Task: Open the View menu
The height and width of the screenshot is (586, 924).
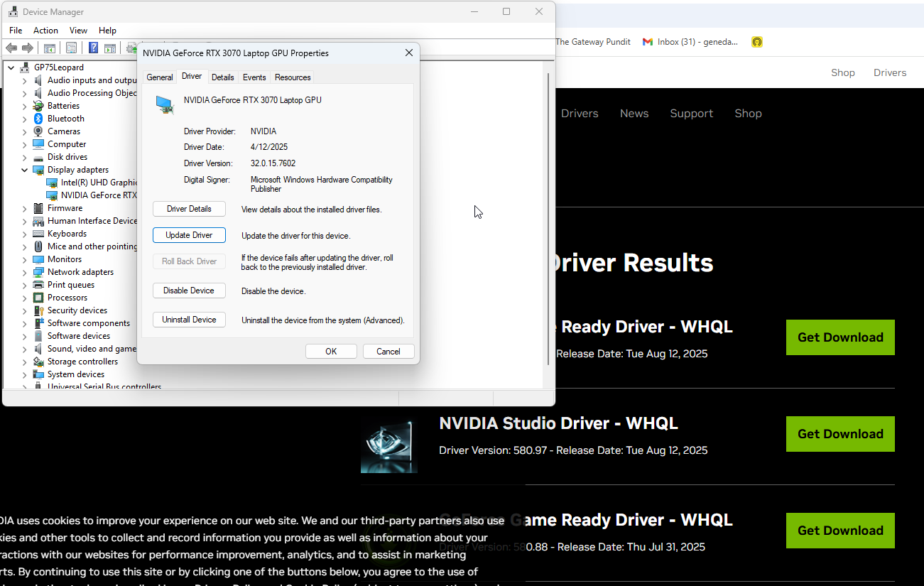Action: 78,31
